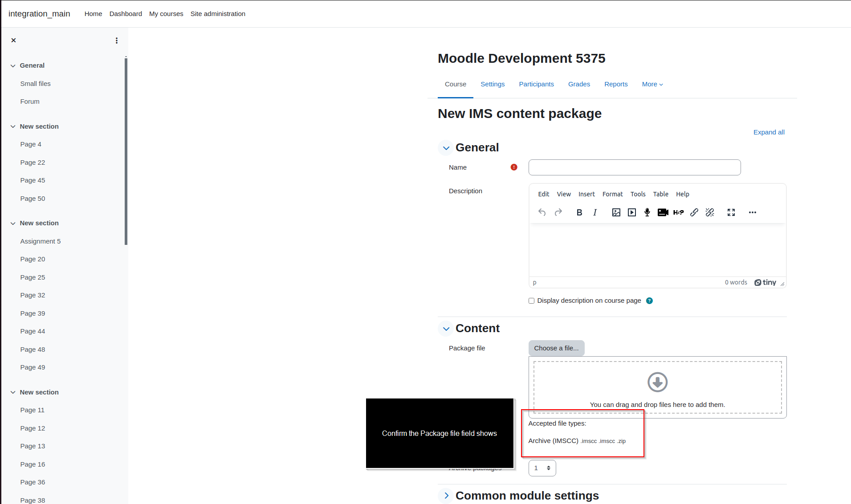
Task: Open the editor's Help menu
Action: tap(683, 194)
